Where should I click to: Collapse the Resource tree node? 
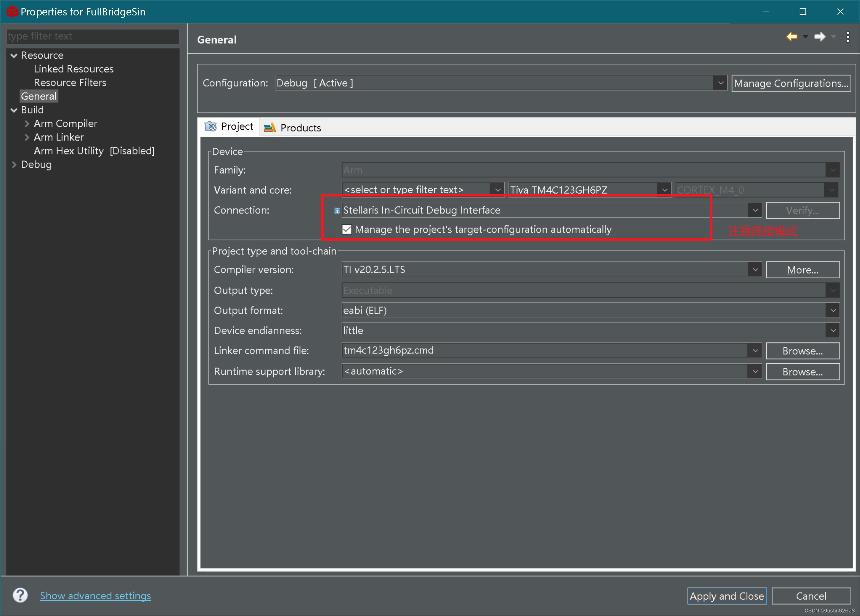click(14, 56)
